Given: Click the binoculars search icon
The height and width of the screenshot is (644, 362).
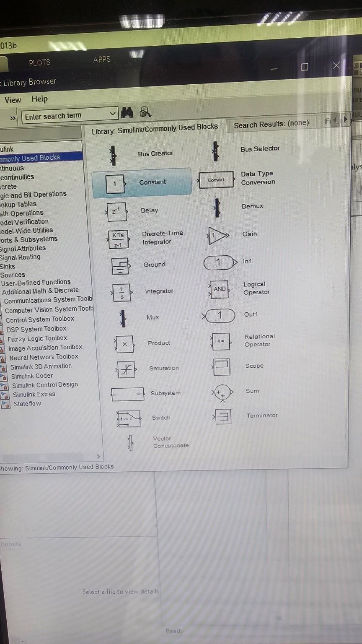Looking at the screenshot, I should coord(127,112).
